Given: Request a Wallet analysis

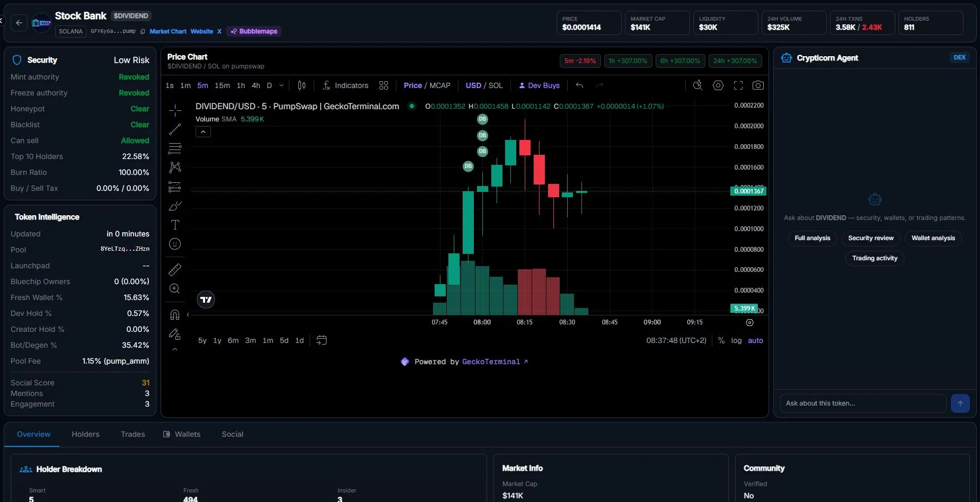Looking at the screenshot, I should [x=933, y=238].
